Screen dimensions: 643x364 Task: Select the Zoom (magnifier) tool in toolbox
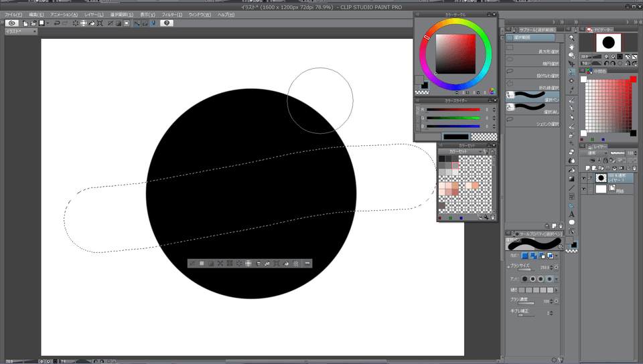point(571,37)
